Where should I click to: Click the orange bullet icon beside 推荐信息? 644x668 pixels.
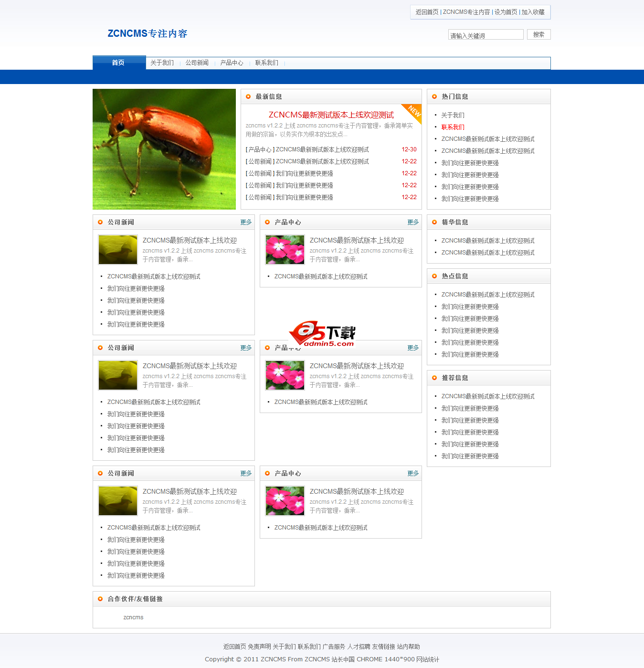[x=434, y=378]
